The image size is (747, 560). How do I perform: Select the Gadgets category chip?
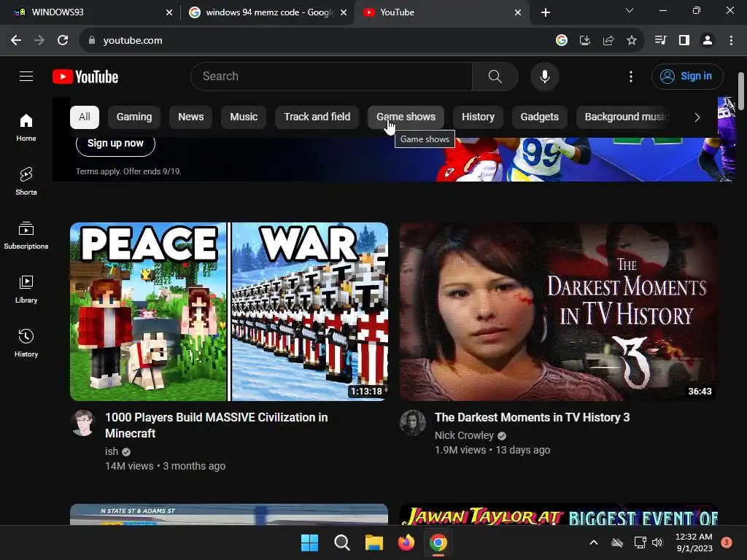pos(539,117)
